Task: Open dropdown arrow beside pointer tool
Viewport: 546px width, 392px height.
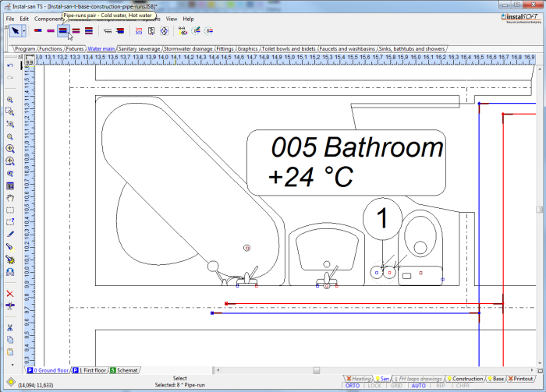Action: tap(25, 31)
